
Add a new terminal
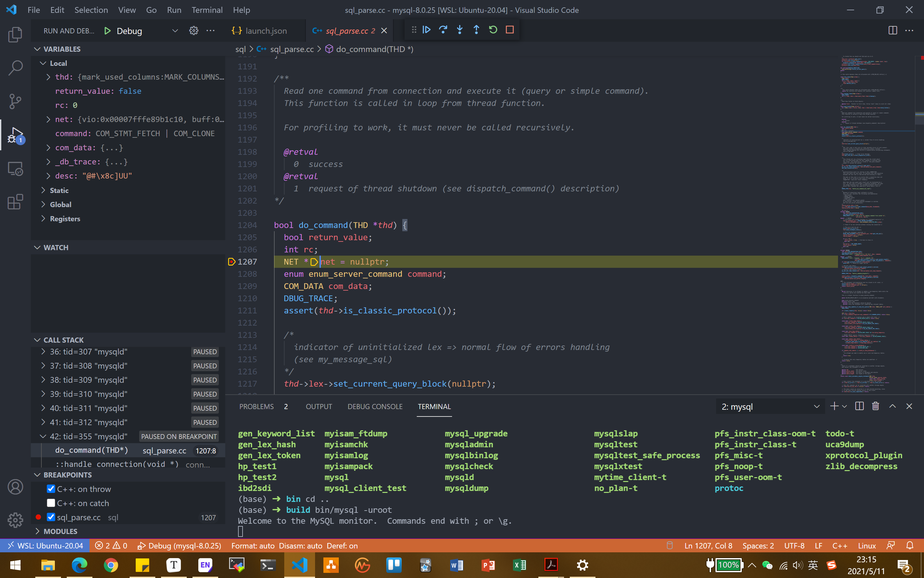click(834, 406)
